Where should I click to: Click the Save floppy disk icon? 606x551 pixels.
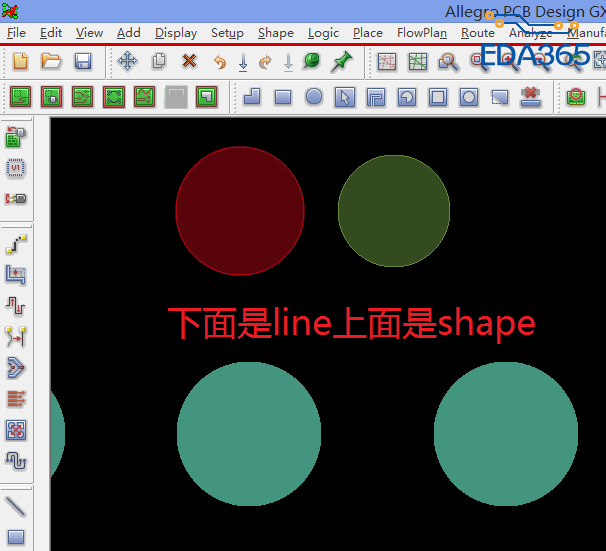[x=83, y=61]
